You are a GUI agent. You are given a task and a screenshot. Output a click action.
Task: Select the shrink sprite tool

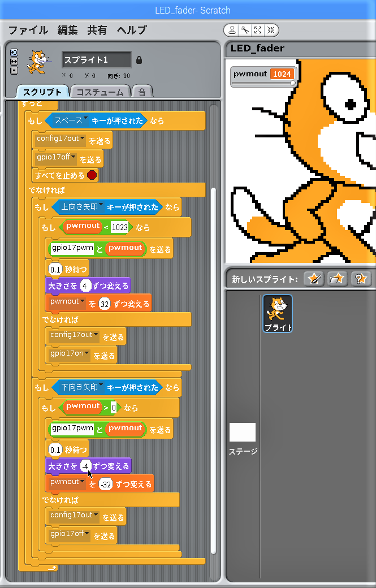tap(271, 31)
